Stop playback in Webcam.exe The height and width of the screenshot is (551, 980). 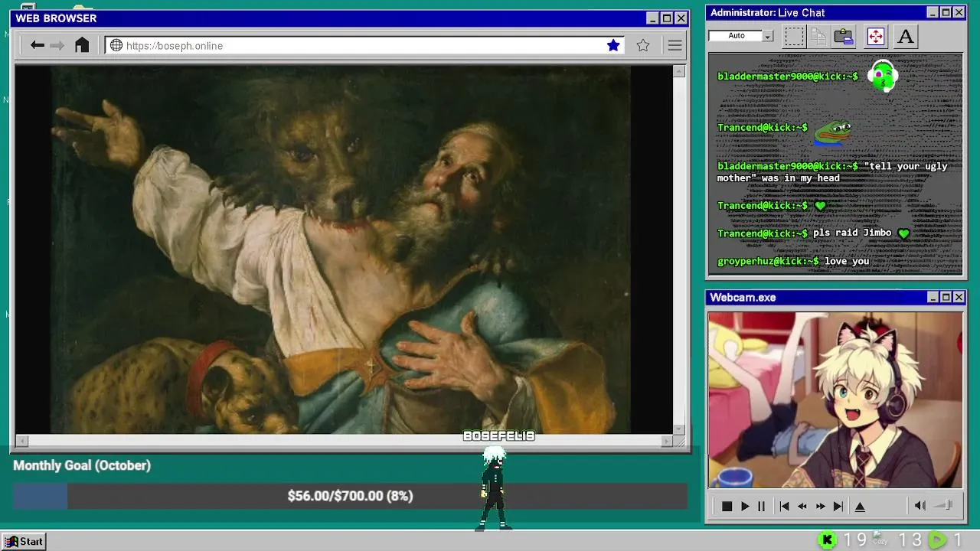click(x=727, y=506)
